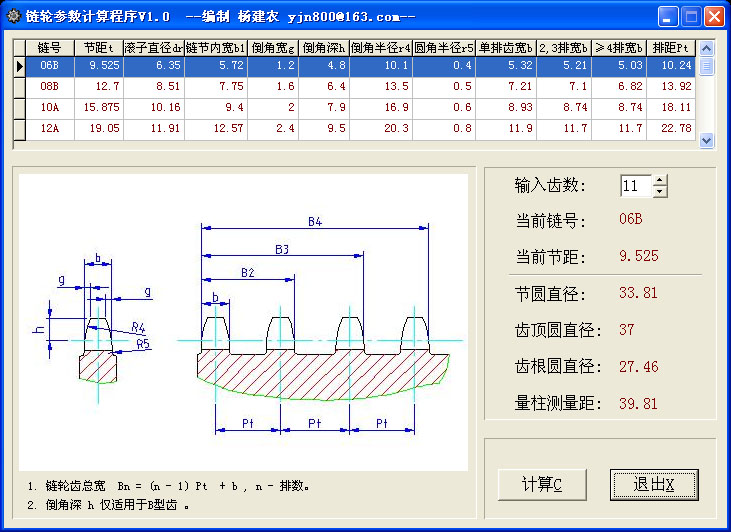The height and width of the screenshot is (532, 731).
Task: Select chain number 10A row cell
Action: tap(50, 108)
